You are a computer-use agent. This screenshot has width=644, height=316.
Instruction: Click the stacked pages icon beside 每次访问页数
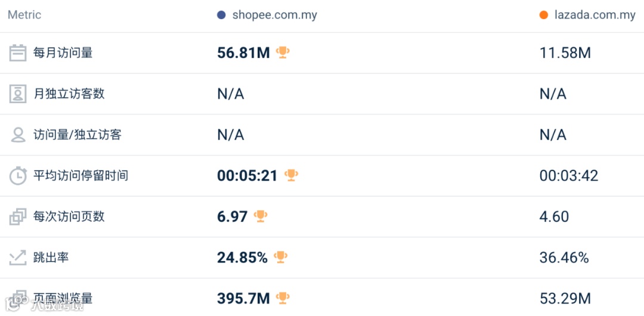click(18, 216)
